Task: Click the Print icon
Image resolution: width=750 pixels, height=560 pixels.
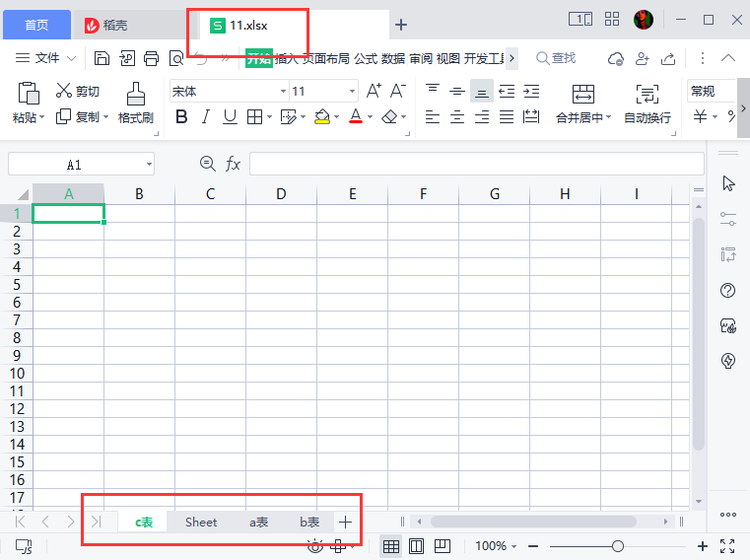Action: [151, 58]
